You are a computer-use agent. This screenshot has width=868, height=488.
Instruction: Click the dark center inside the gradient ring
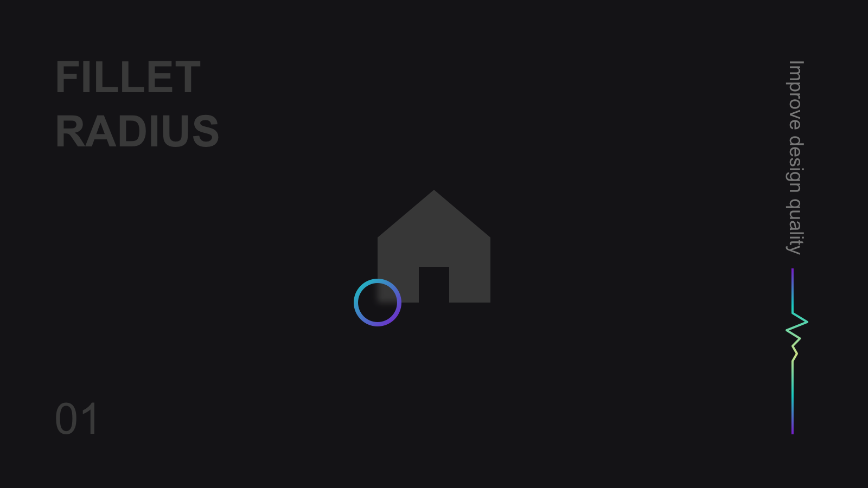pyautogui.click(x=378, y=303)
